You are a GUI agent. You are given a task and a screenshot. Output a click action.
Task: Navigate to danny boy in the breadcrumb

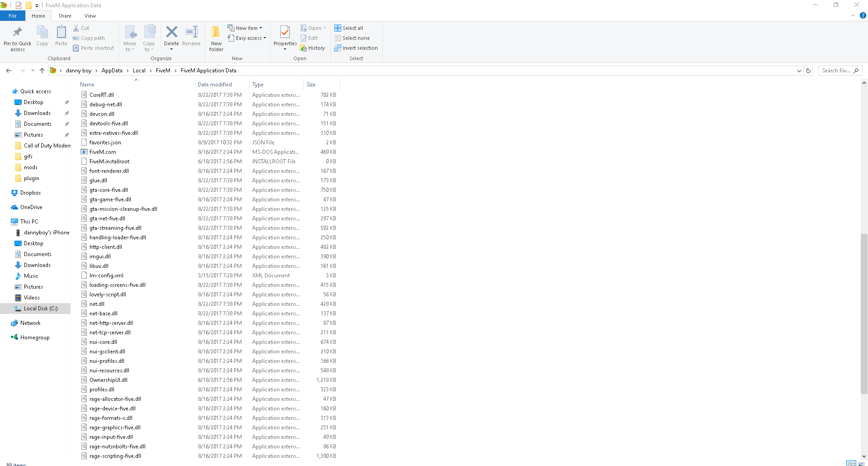(79, 71)
